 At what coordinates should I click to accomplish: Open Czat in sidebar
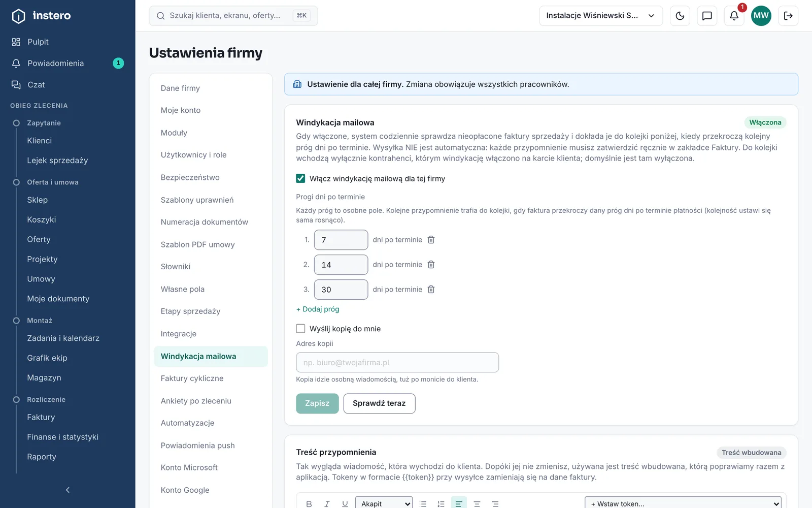67,84
